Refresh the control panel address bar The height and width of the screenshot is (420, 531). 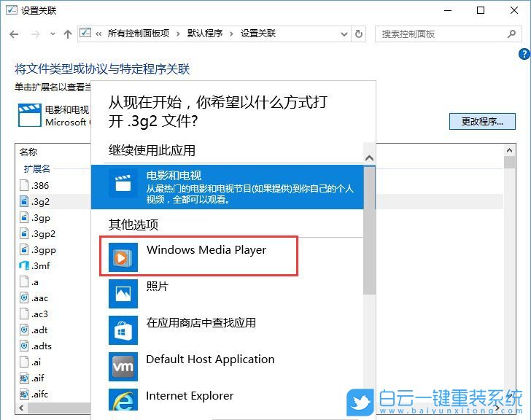click(x=359, y=34)
